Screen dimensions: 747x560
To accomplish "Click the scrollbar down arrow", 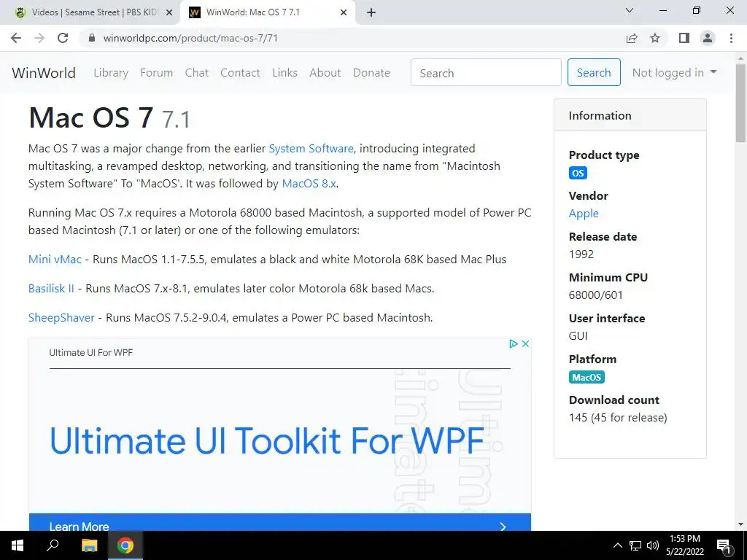I will coord(740,525).
